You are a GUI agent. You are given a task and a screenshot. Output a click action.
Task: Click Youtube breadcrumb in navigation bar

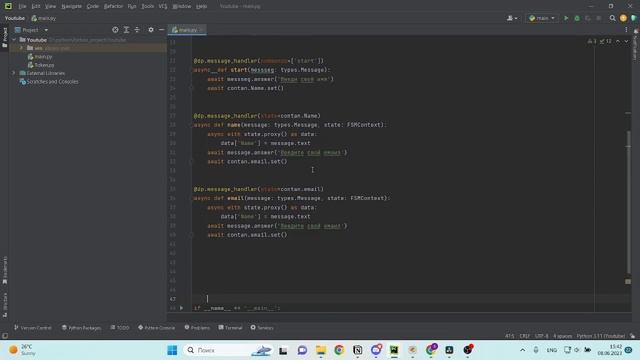click(15, 18)
